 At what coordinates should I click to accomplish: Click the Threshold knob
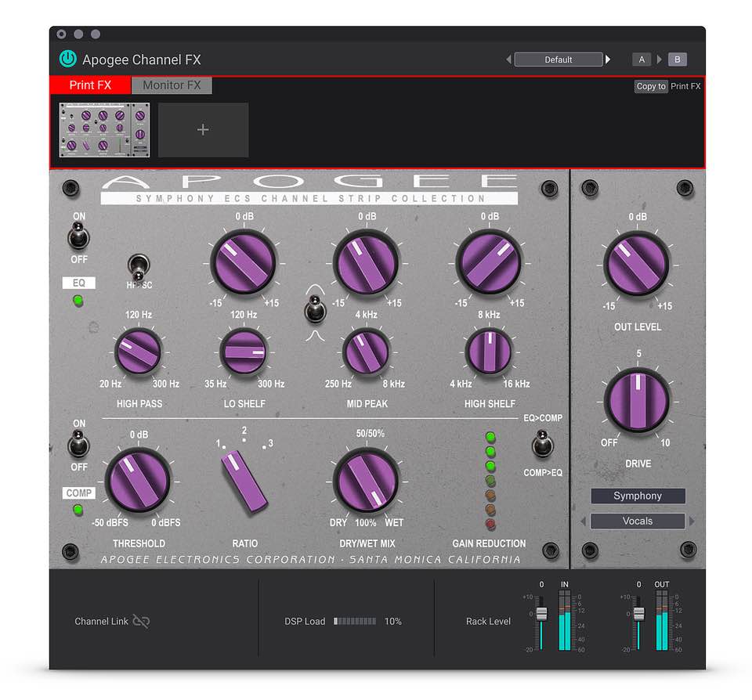[139, 481]
